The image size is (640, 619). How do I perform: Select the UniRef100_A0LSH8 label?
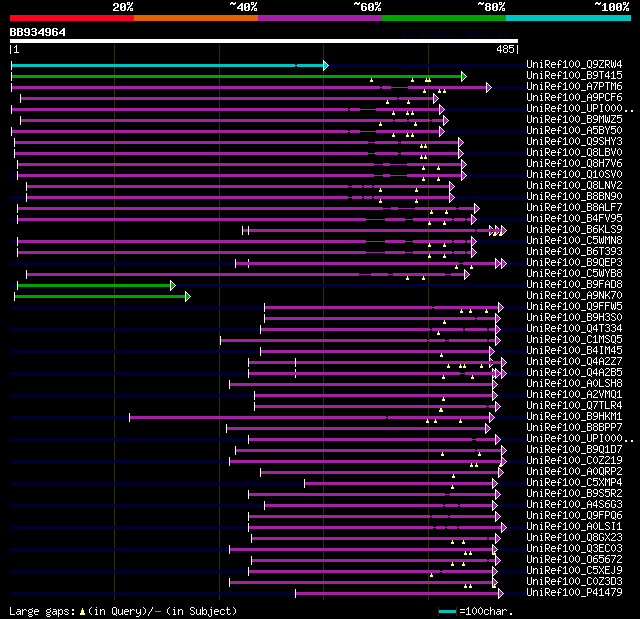point(574,384)
